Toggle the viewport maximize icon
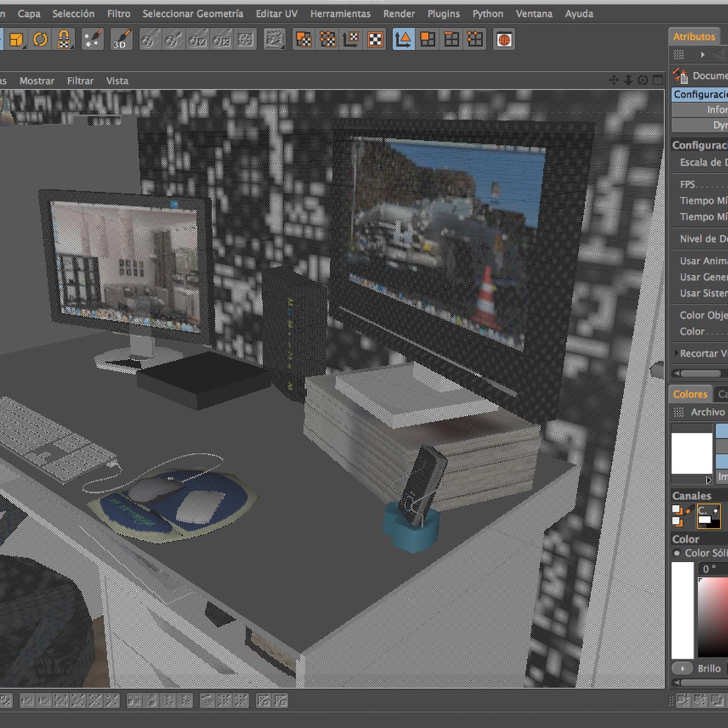 (x=658, y=80)
